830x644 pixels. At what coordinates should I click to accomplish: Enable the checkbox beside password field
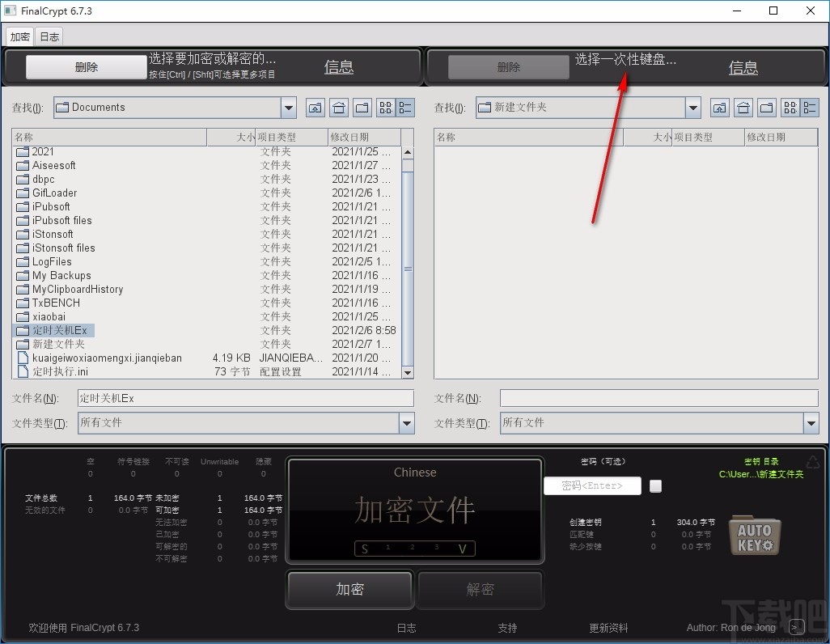[x=655, y=485]
